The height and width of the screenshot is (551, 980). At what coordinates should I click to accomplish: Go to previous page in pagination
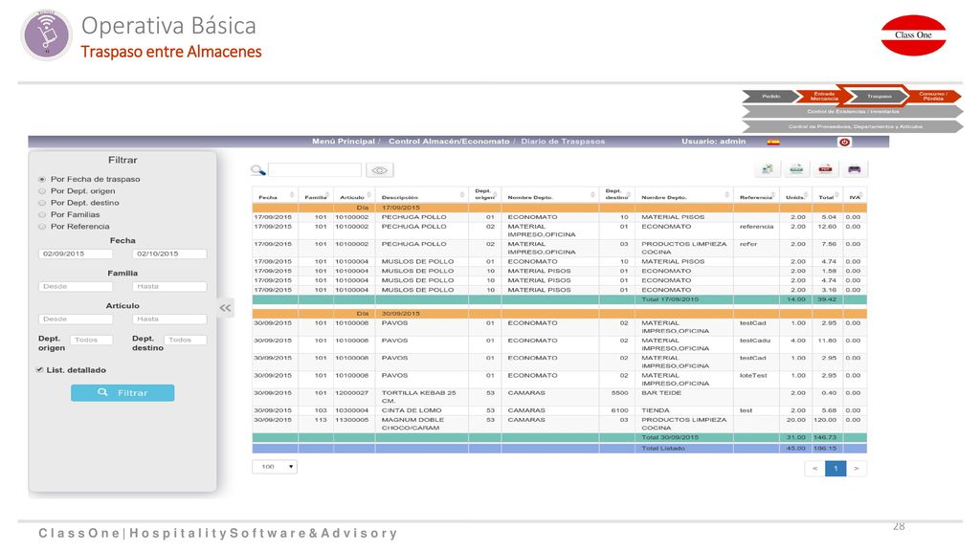click(x=814, y=469)
